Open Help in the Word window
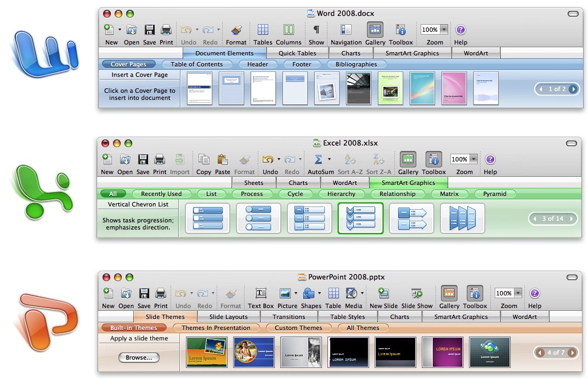Viewport: 588px width, 380px height. (461, 30)
